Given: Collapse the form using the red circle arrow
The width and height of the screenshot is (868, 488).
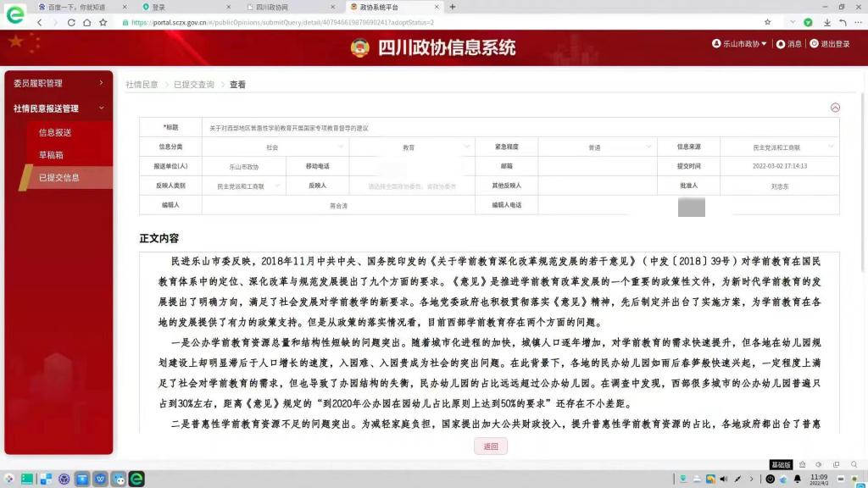Looking at the screenshot, I should pyautogui.click(x=835, y=108).
